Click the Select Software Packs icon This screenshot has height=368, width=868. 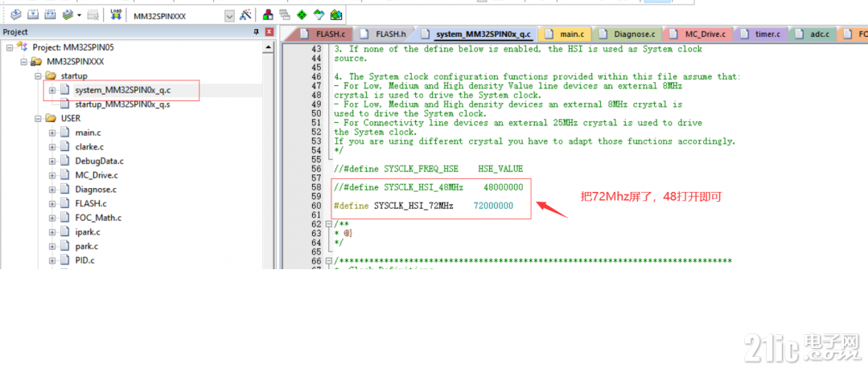point(319,15)
